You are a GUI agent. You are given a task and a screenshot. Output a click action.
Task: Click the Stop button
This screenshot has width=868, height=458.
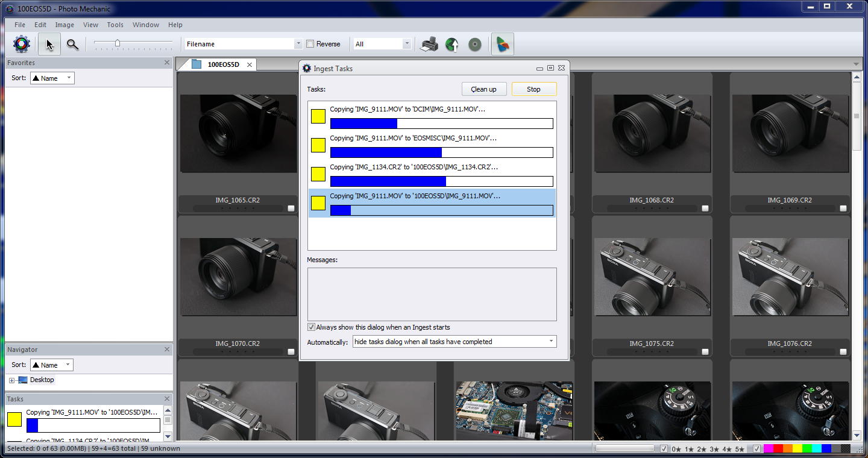534,89
